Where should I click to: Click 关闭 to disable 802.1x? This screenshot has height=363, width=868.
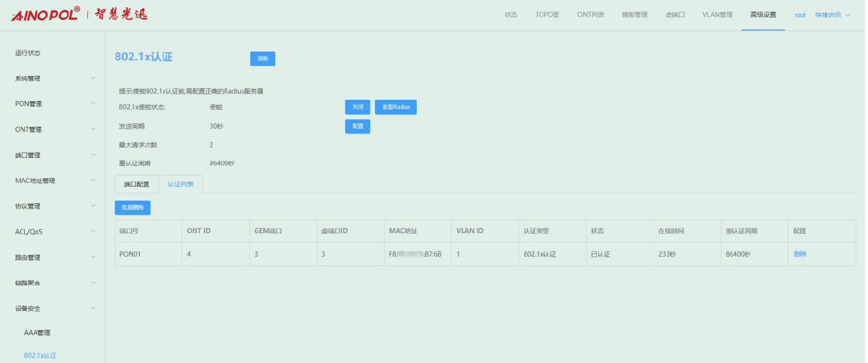coord(357,107)
